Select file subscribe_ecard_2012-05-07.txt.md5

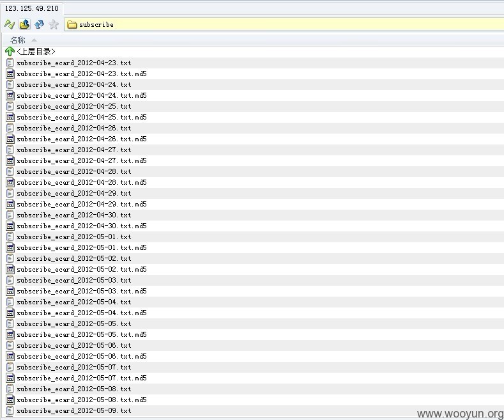click(x=82, y=378)
